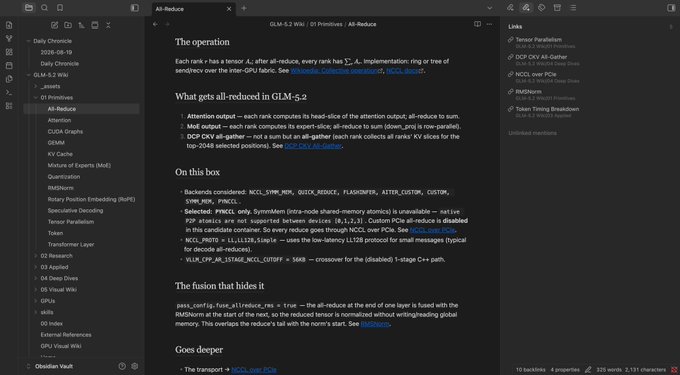Click 10 backlinks in status bar
The height and width of the screenshot is (375, 680).
pyautogui.click(x=530, y=370)
